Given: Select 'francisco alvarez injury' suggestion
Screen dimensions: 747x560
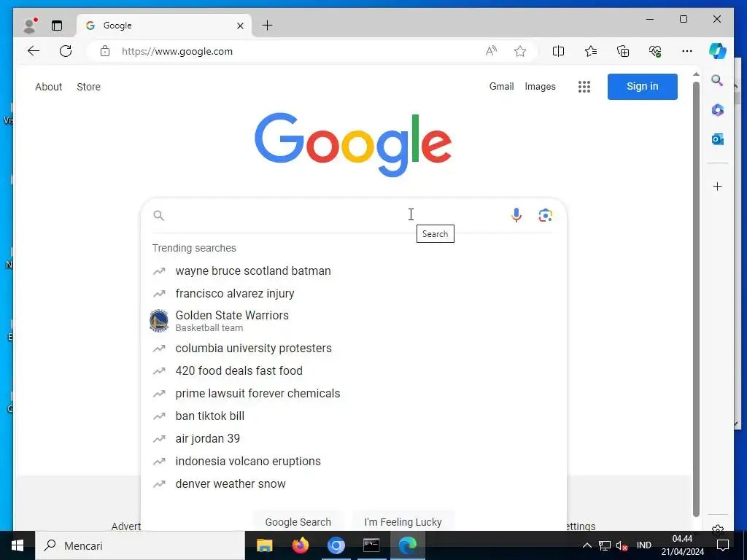Looking at the screenshot, I should pos(354,293).
